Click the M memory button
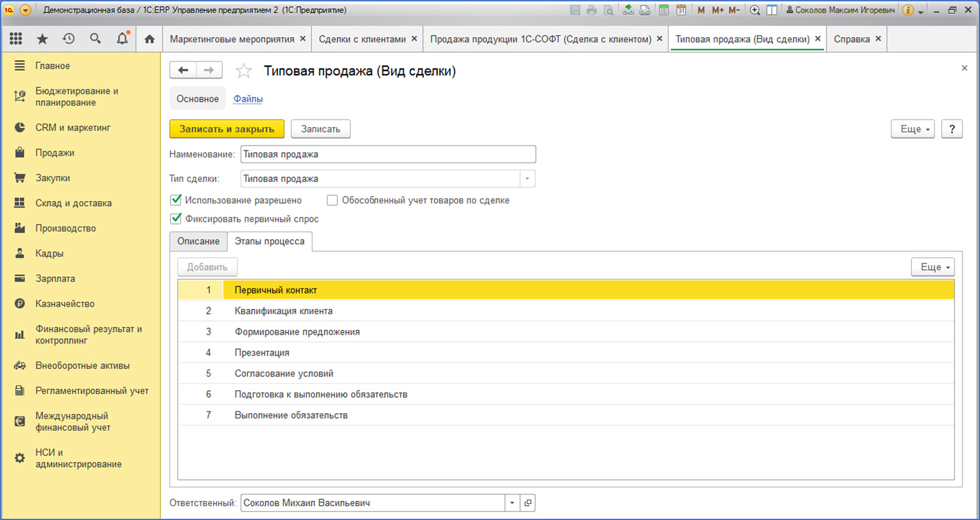This screenshot has width=980, height=520. [x=701, y=10]
